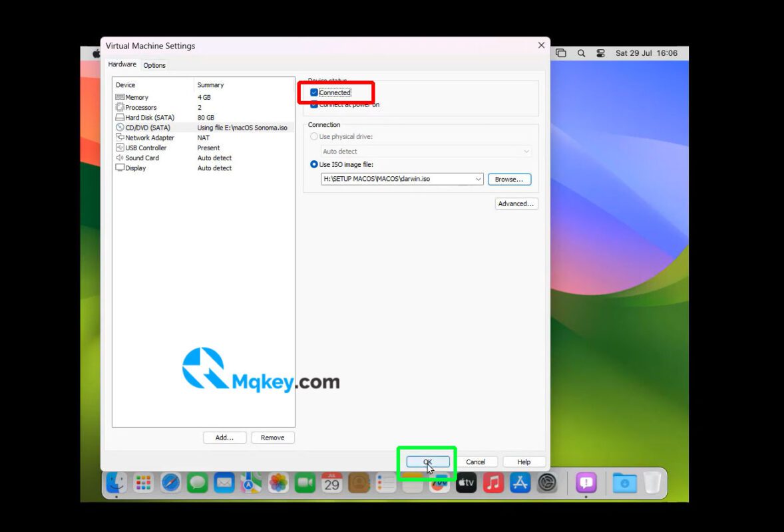Screen dimensions: 784x532
Task: Expand the ISO image file path dropdown
Action: coord(478,179)
